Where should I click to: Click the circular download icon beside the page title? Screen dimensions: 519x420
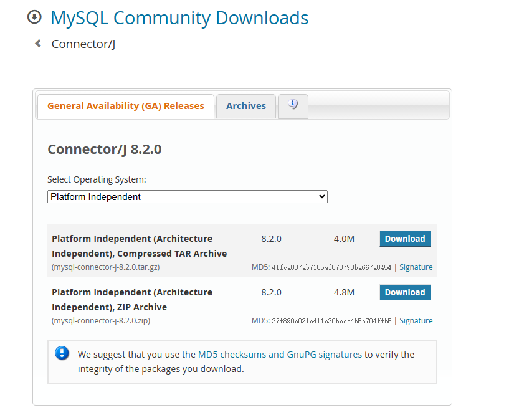[x=34, y=17]
